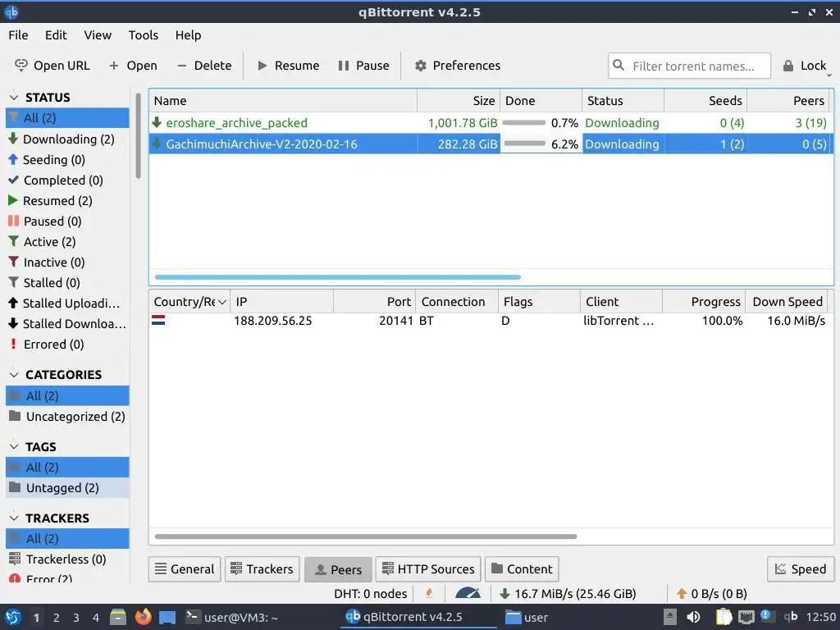
Task: Collapse the TAGS section
Action: [x=15, y=446]
